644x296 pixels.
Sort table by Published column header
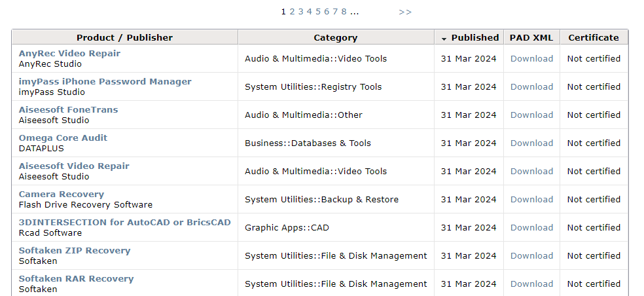point(474,38)
